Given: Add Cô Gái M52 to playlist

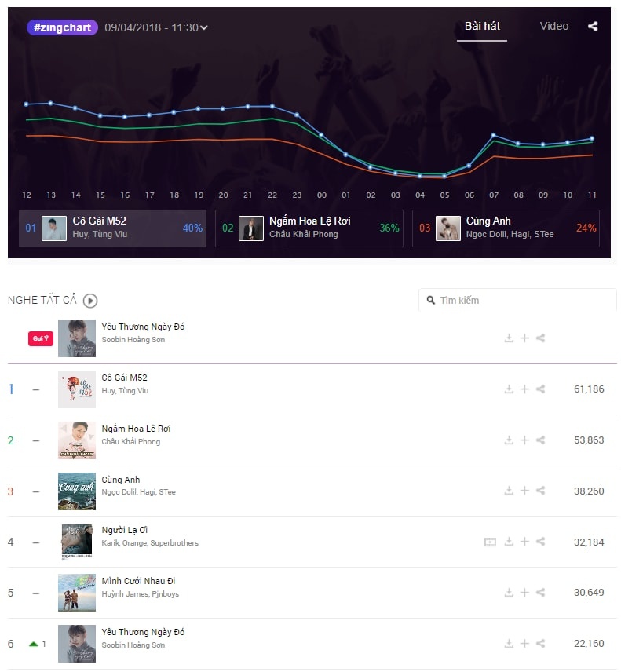Looking at the screenshot, I should pyautogui.click(x=524, y=389).
